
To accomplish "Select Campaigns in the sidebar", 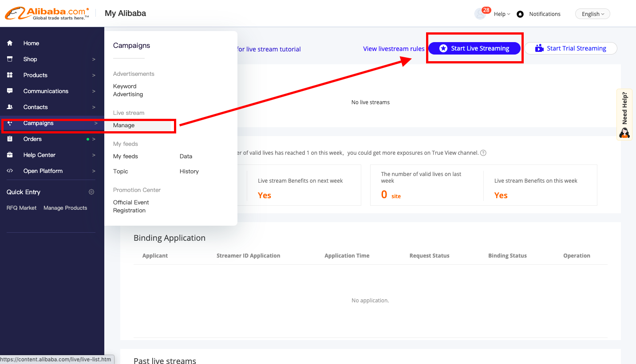I will (39, 123).
